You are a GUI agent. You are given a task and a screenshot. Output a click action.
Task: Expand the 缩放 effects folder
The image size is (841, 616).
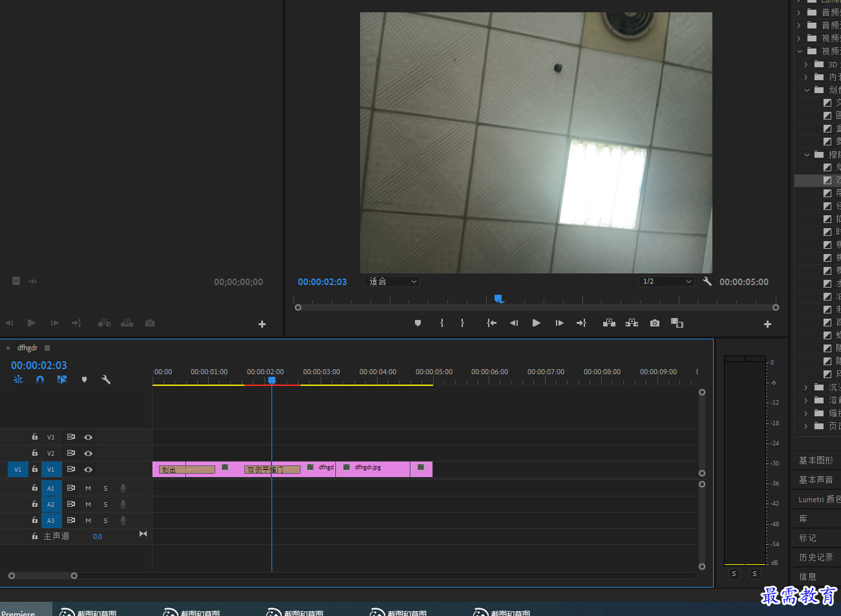806,413
